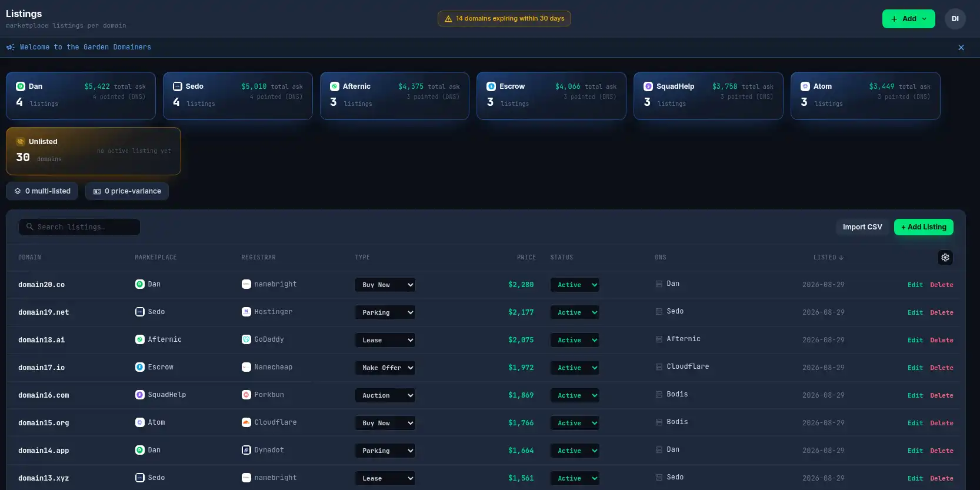Click the Sedo marketplace card icon
The width and height of the screenshot is (980, 490).
pos(178,86)
